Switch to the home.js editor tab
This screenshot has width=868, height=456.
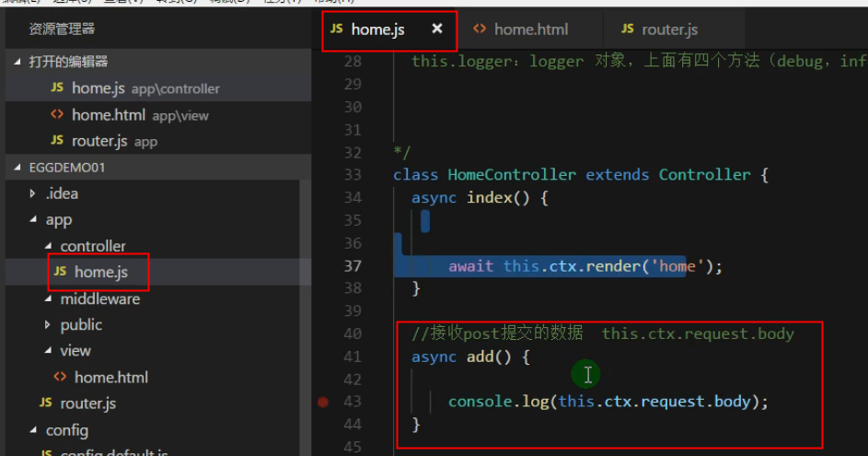click(x=389, y=29)
